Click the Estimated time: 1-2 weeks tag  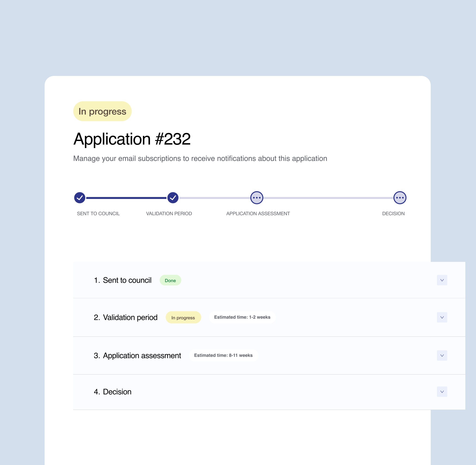pos(242,317)
